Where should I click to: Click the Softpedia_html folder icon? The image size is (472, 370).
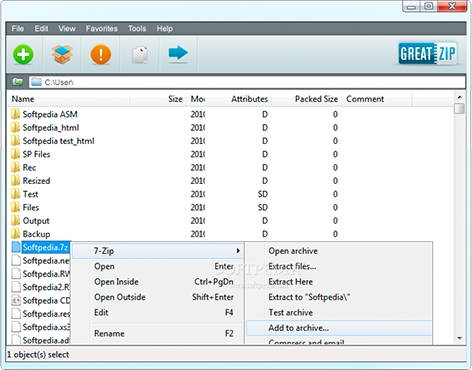tap(15, 127)
